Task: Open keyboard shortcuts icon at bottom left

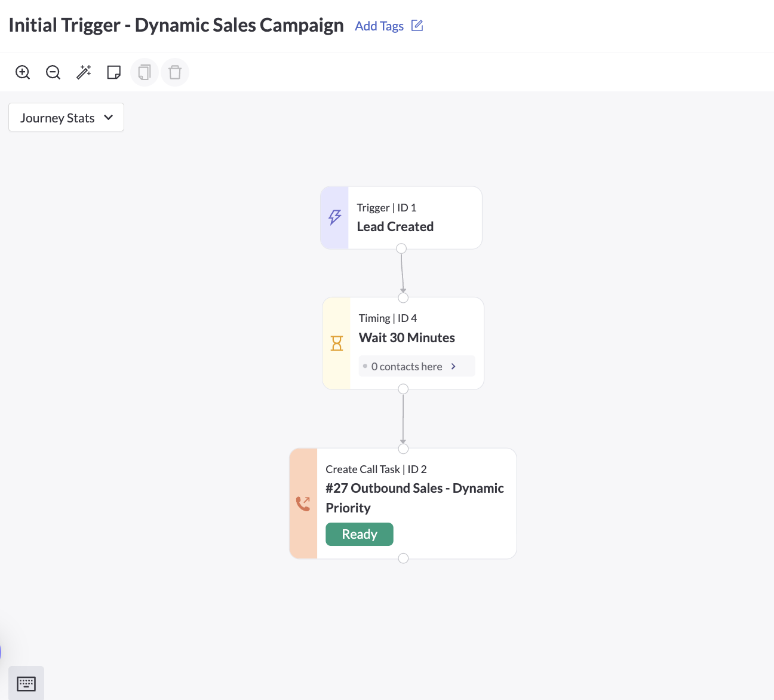Action: point(26,683)
